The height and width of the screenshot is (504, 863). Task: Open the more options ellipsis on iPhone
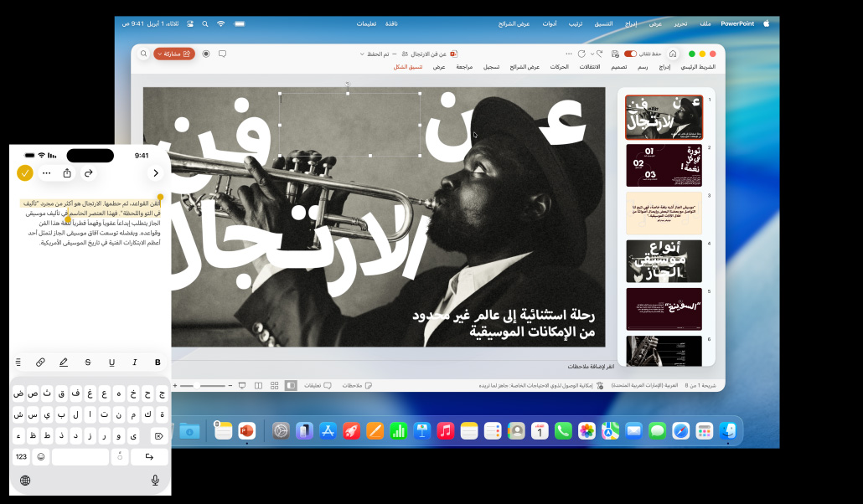tap(47, 173)
